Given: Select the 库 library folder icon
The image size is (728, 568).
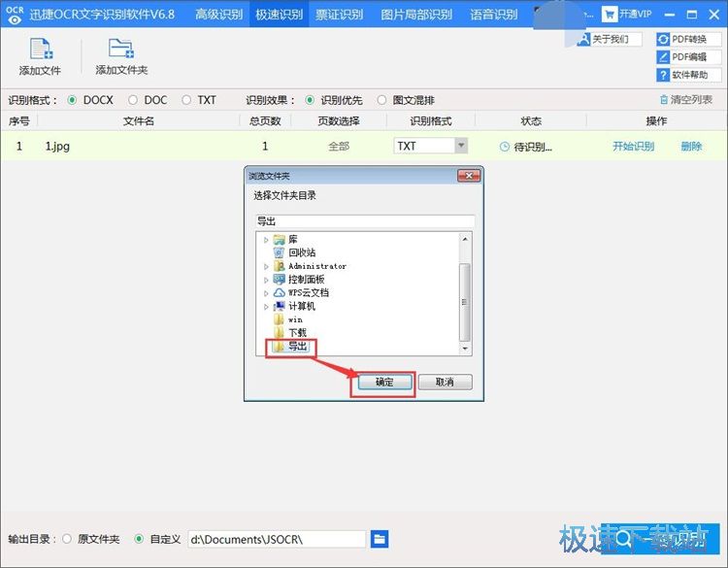Looking at the screenshot, I should pos(279,240).
